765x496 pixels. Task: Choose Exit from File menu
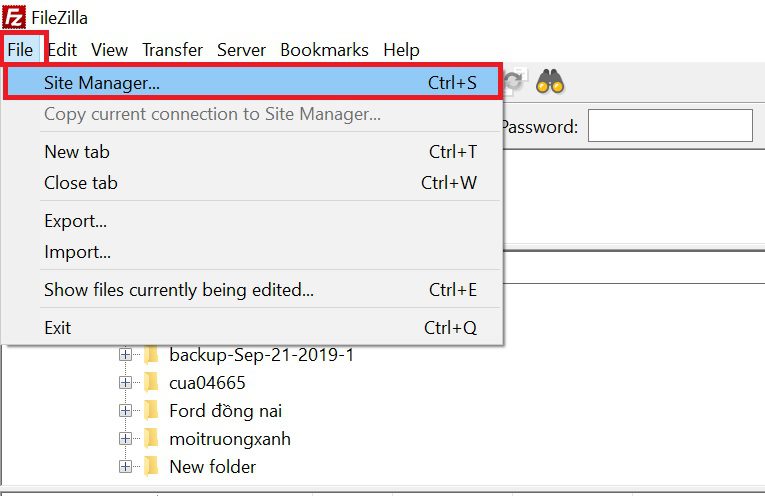[252, 328]
